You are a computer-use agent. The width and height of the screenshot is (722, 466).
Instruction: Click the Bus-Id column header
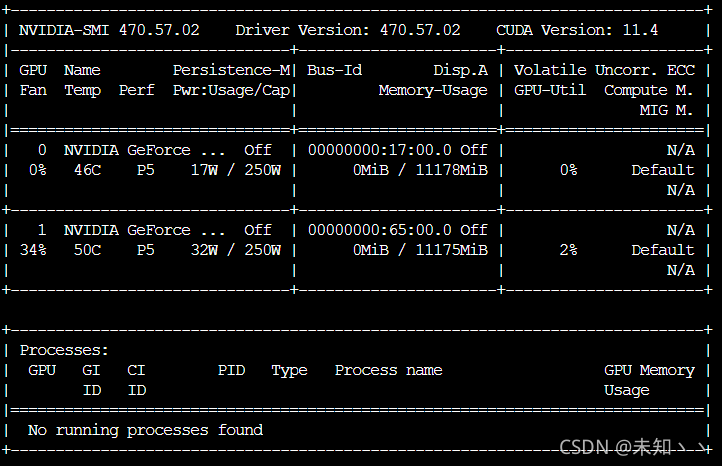tap(335, 70)
